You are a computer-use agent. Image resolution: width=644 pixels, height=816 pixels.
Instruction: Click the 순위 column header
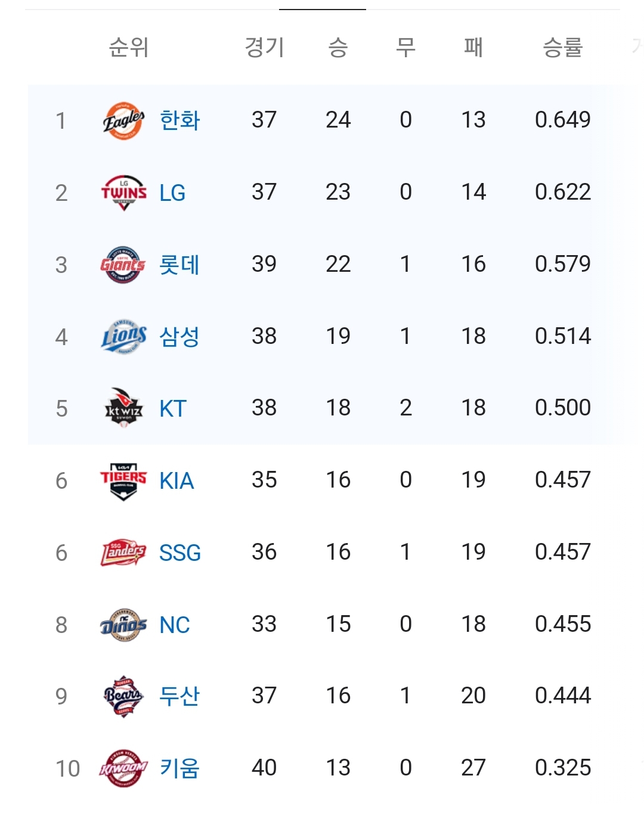point(129,47)
